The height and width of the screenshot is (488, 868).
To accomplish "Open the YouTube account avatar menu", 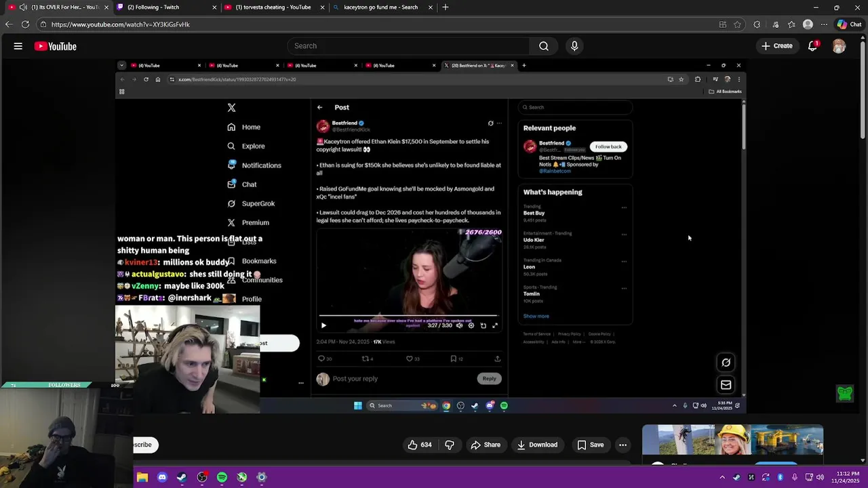I will tap(839, 46).
